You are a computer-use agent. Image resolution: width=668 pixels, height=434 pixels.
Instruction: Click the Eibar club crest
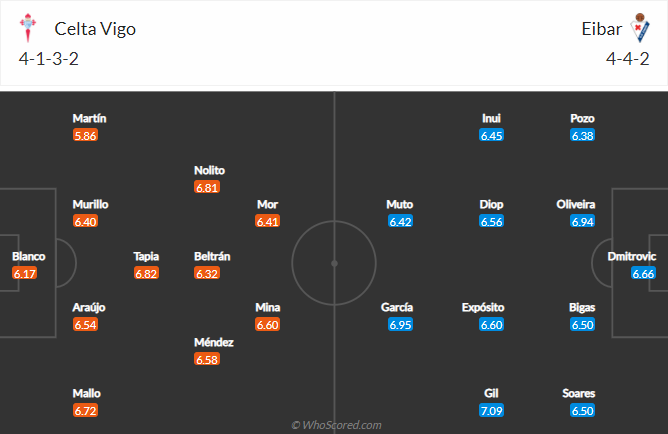638,29
